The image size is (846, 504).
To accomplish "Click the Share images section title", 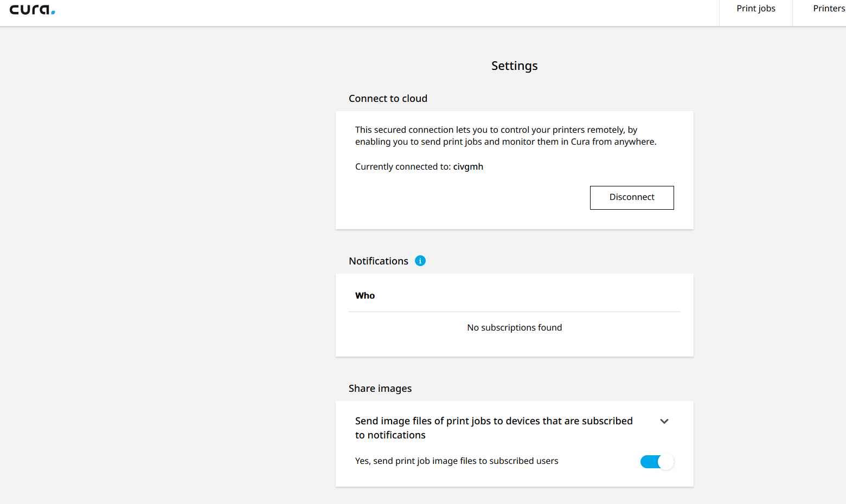I will (x=380, y=389).
